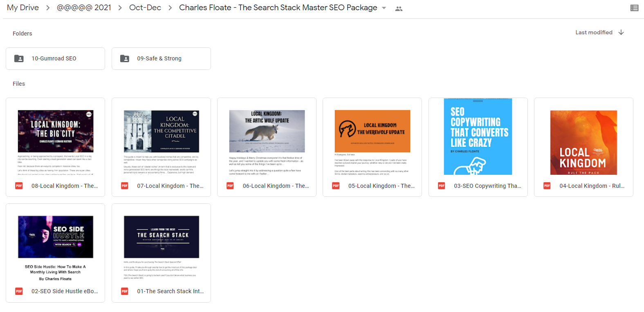Screen dimensions: 644x312
Task: Click file name 02-SEO Side Hustle eBo...
Action: click(65, 291)
